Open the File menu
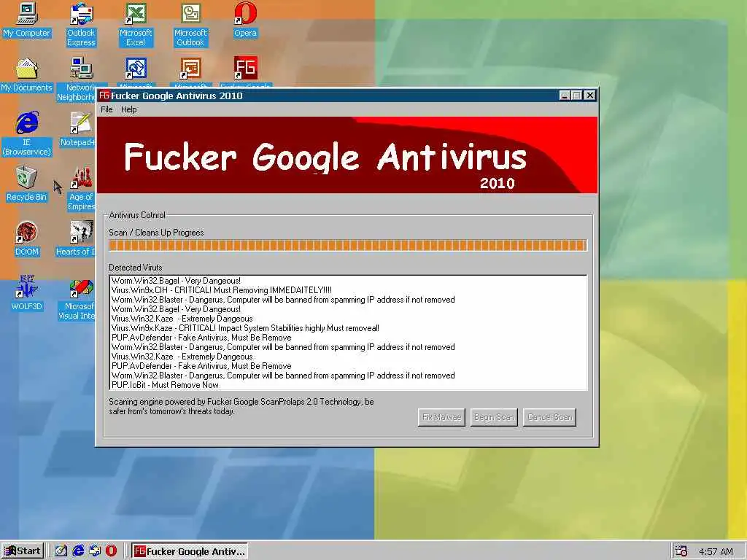Viewport: 747px width, 560px height. [x=107, y=109]
